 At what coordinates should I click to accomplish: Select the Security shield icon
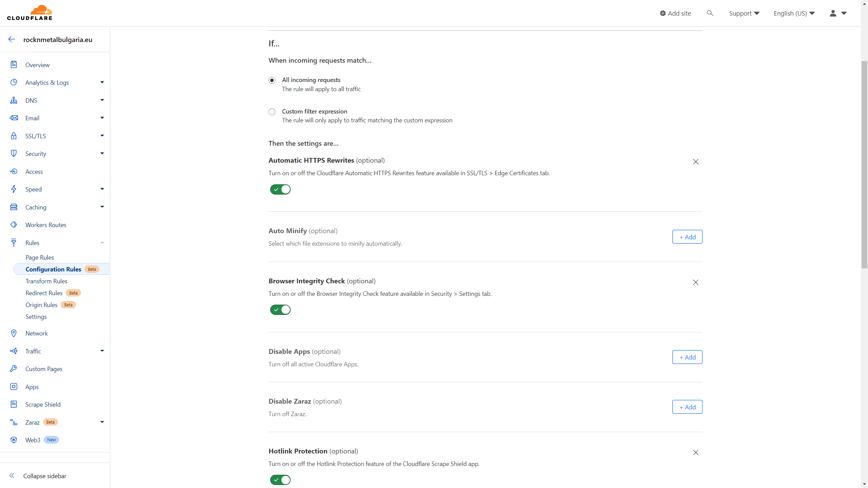point(14,153)
